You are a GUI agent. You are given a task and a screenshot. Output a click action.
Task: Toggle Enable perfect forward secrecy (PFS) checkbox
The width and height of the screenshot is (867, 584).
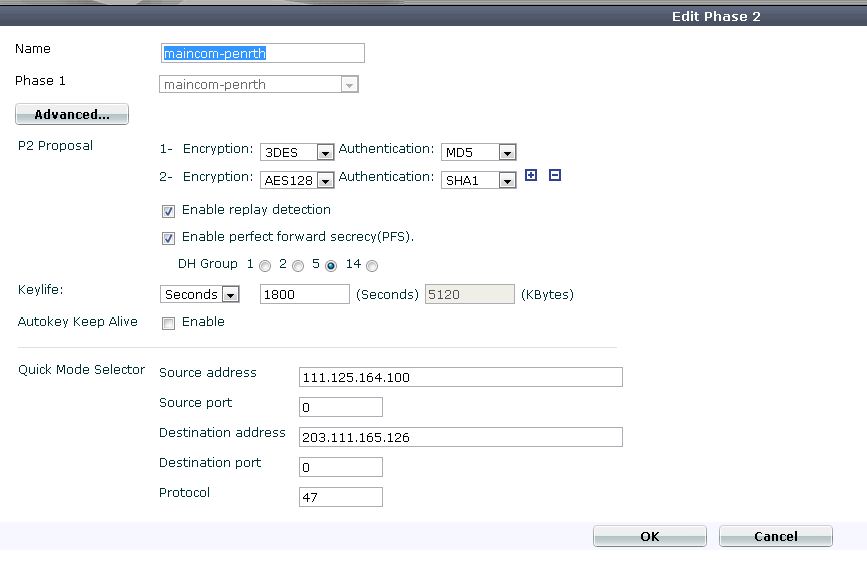pos(168,238)
